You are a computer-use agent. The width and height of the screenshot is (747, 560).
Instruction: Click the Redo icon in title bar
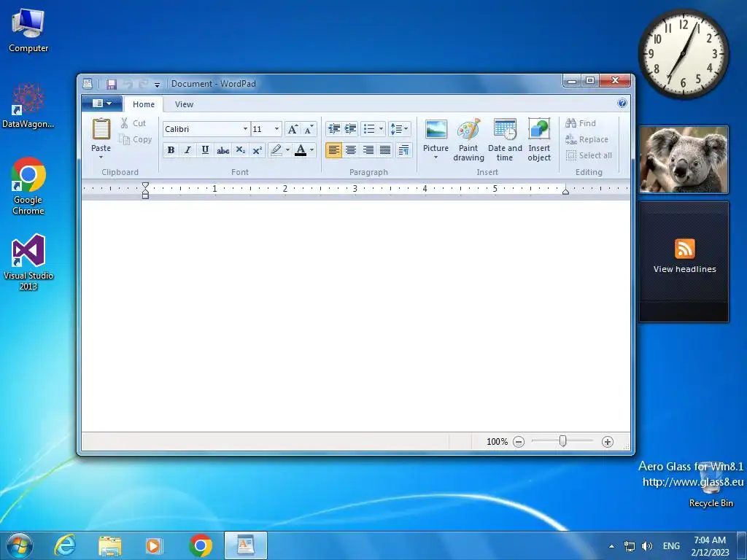[x=143, y=85]
